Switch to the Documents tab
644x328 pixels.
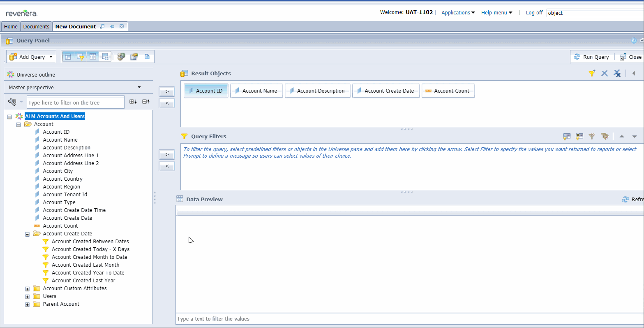click(x=36, y=26)
